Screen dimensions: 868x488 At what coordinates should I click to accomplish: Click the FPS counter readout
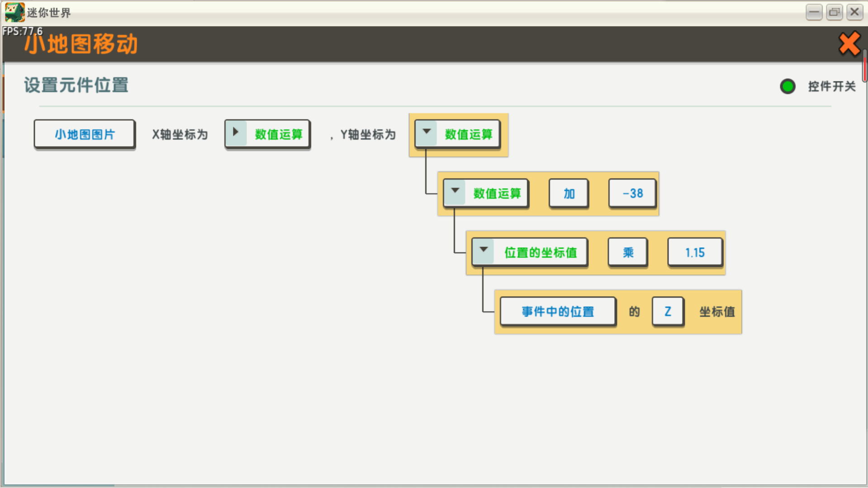23,31
